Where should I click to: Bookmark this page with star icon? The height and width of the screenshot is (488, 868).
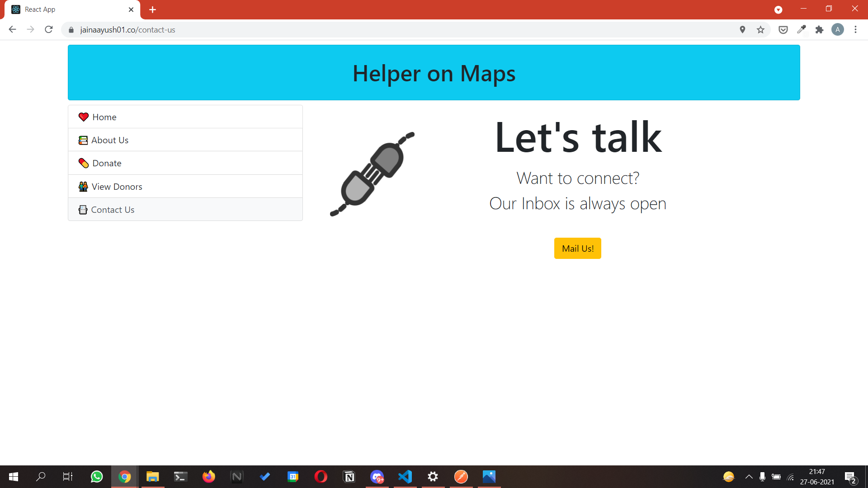coord(760,30)
